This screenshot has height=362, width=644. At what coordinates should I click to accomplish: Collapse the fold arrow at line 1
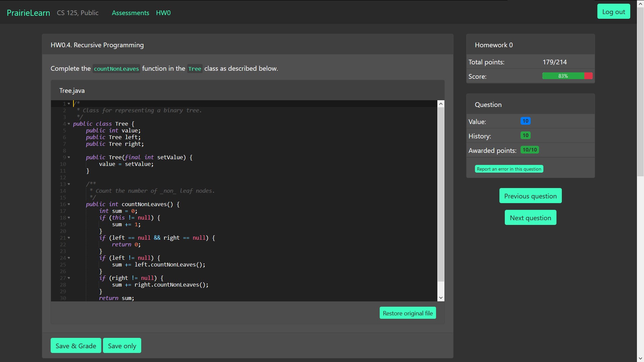pos(69,104)
